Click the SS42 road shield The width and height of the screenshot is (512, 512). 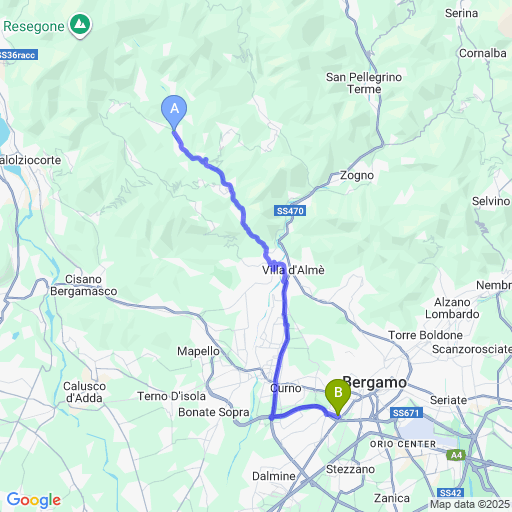(x=450, y=493)
